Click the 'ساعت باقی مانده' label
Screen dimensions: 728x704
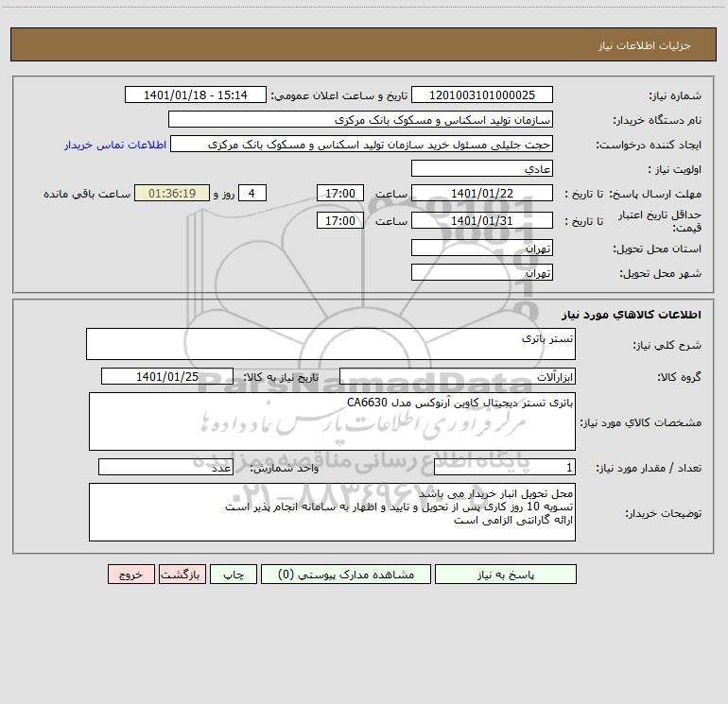[87, 194]
